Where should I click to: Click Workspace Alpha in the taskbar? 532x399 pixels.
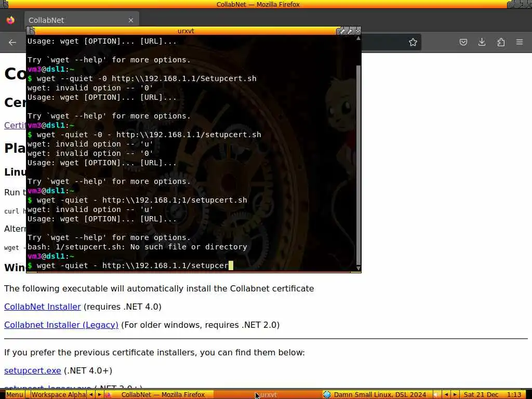coord(58,395)
